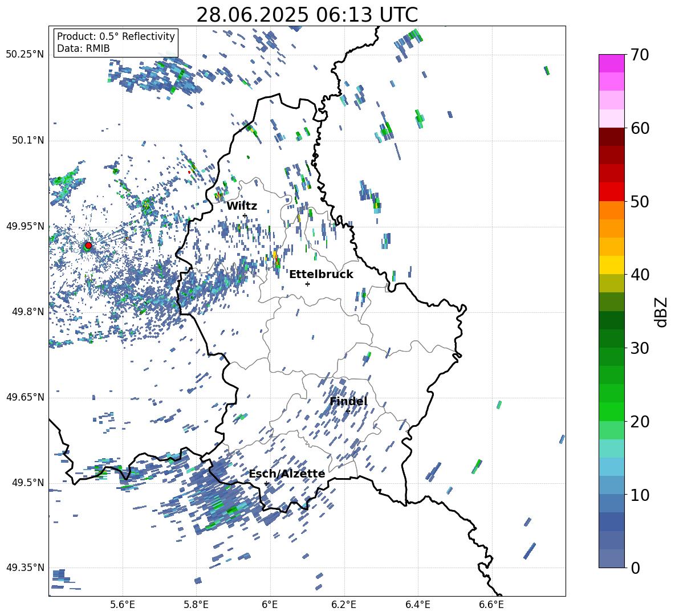
Task: Click the yellow 40 dBZ colorbar segment
Action: coord(612,265)
